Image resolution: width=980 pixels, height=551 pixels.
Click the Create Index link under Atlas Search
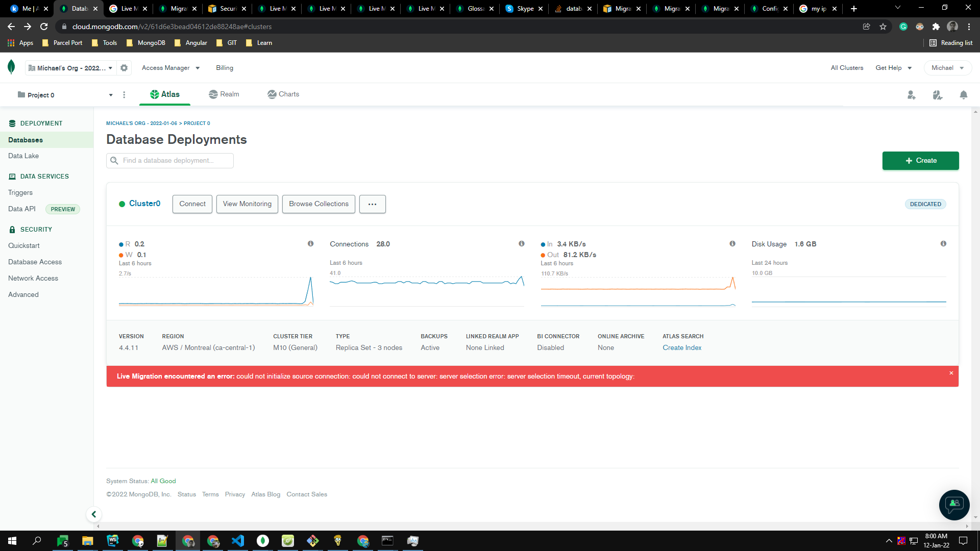[682, 347]
